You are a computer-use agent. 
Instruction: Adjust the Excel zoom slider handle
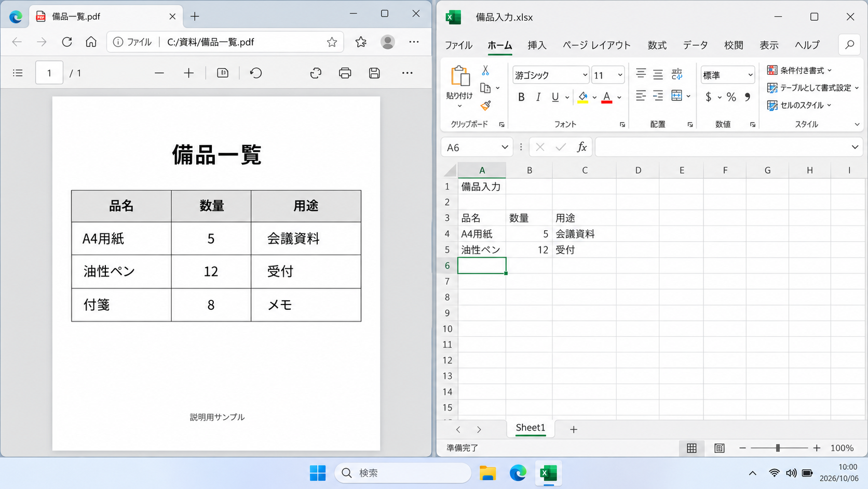pos(778,448)
